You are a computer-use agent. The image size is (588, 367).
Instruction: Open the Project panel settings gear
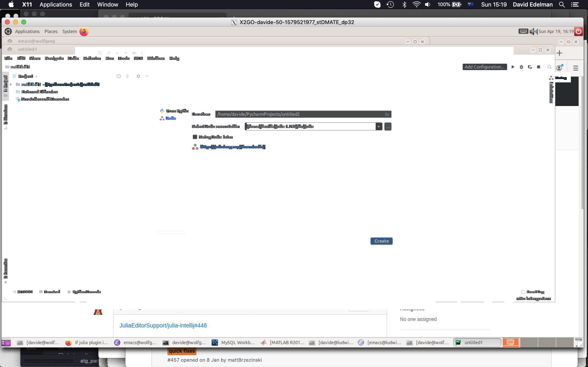[138, 76]
